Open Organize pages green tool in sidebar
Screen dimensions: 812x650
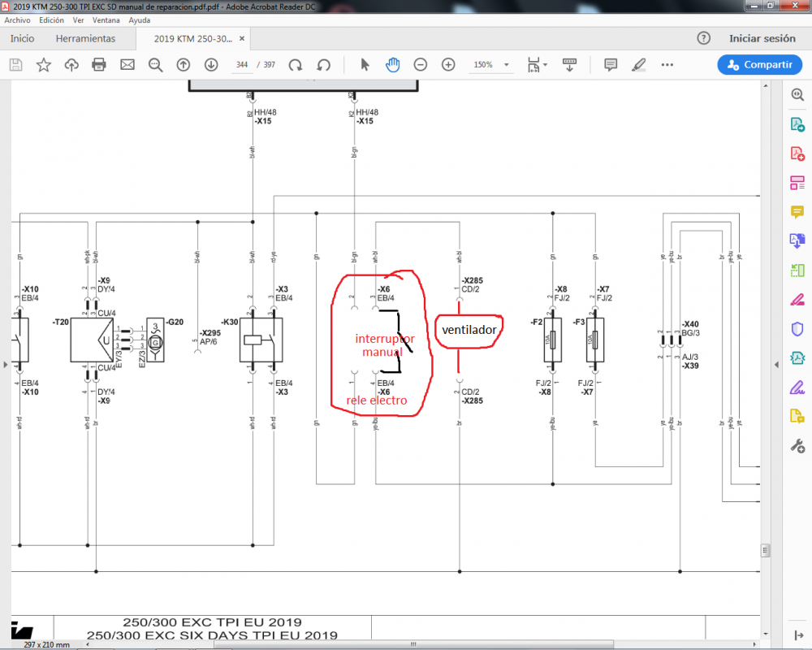[x=797, y=271]
